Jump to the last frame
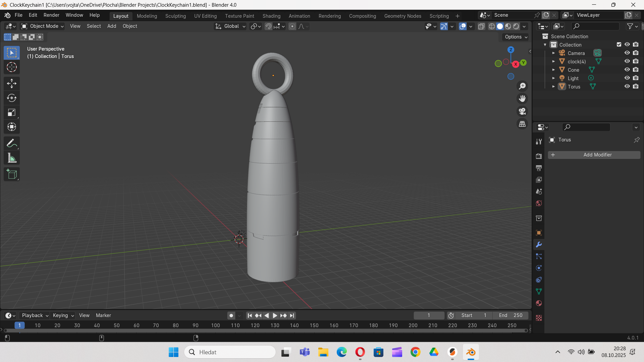The width and height of the screenshot is (644, 362). pos(292,315)
